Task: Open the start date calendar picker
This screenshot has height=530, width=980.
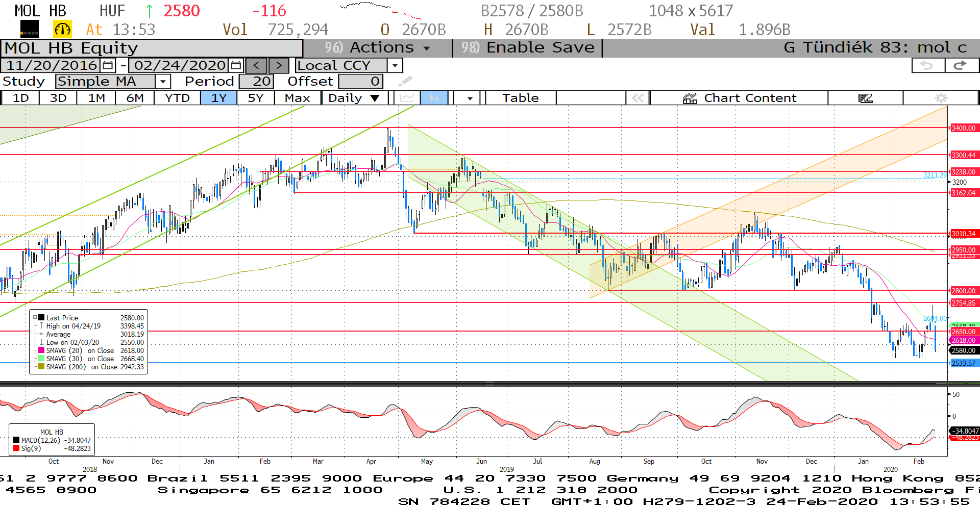Action: pos(108,65)
